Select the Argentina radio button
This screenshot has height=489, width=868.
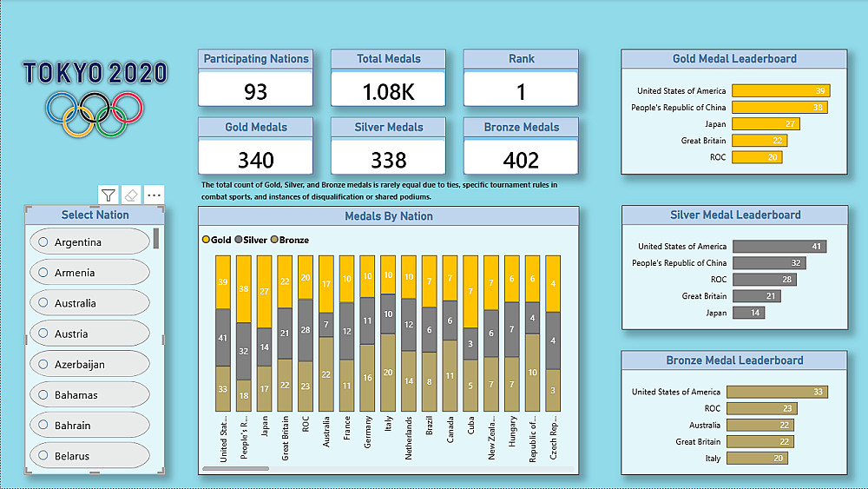coord(43,241)
